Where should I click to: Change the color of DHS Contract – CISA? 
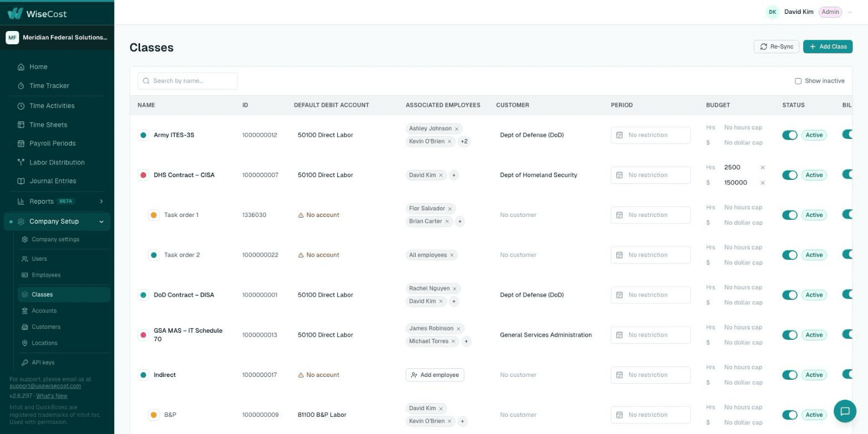[x=143, y=175]
